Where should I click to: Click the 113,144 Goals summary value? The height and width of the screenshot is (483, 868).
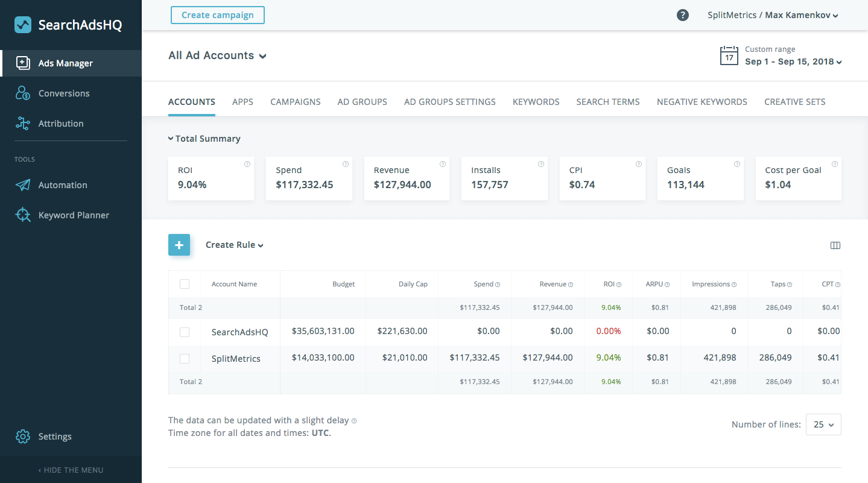pyautogui.click(x=686, y=185)
